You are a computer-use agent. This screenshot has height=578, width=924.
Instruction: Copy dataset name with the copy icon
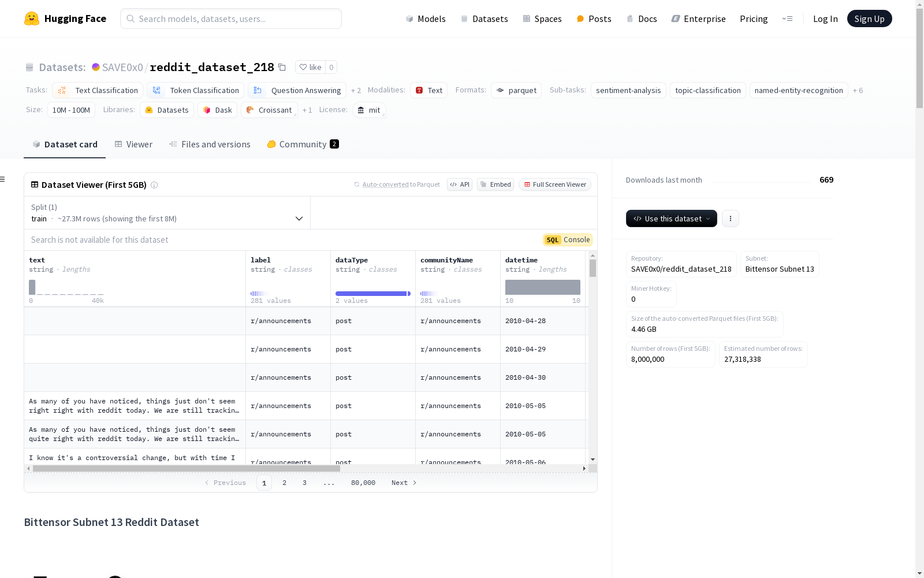282,67
